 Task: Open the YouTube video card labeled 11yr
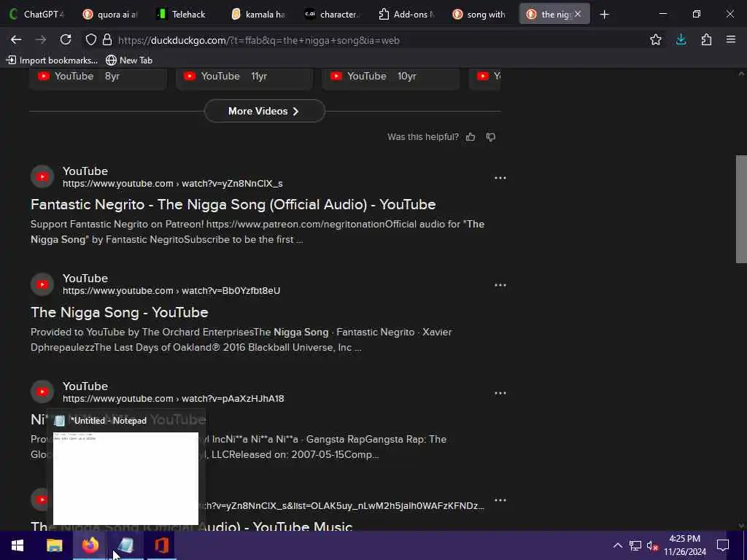244,78
